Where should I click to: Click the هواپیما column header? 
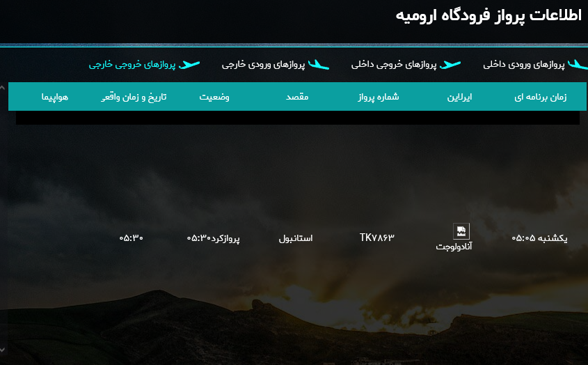click(x=55, y=97)
